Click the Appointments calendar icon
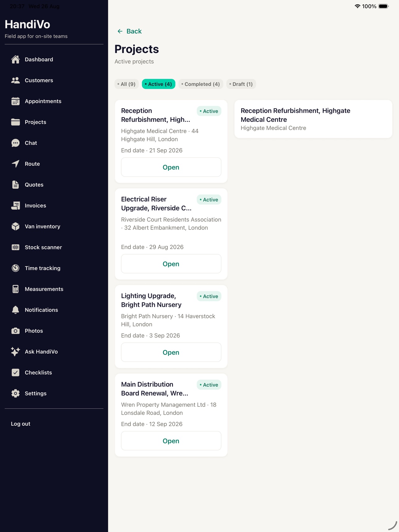Screen dimensions: 399x532 (x=15, y=101)
